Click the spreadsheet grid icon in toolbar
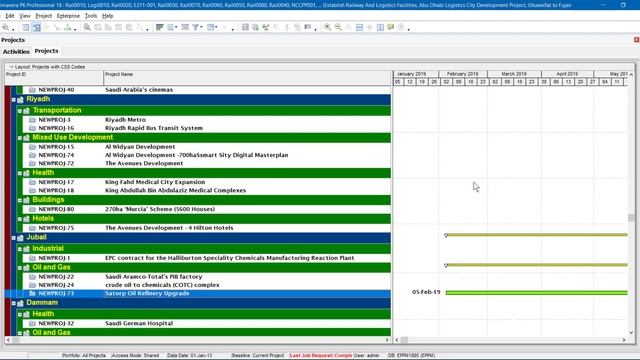Screen dimensions: 640x360 [245, 27]
